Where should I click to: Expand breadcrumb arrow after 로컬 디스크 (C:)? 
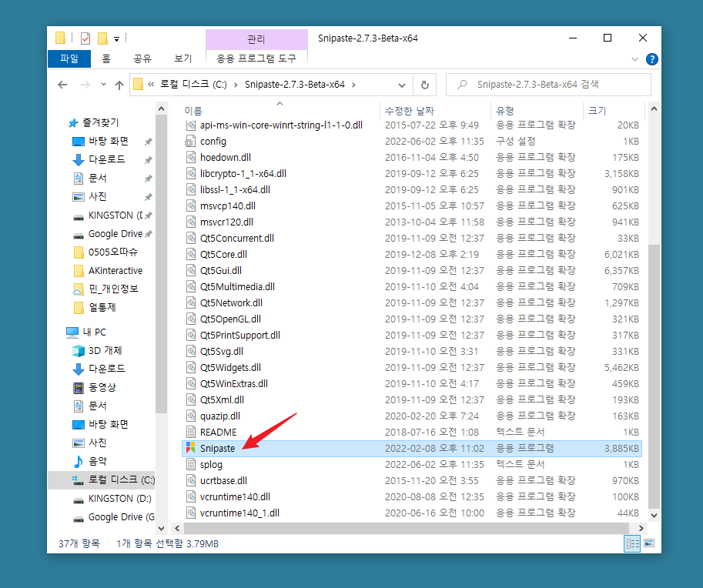pyautogui.click(x=236, y=85)
